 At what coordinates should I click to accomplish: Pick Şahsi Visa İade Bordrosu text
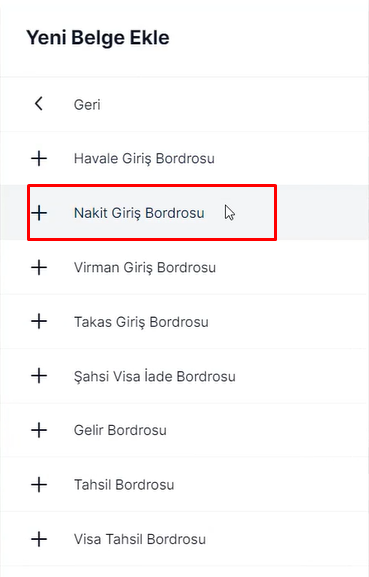[x=155, y=376]
